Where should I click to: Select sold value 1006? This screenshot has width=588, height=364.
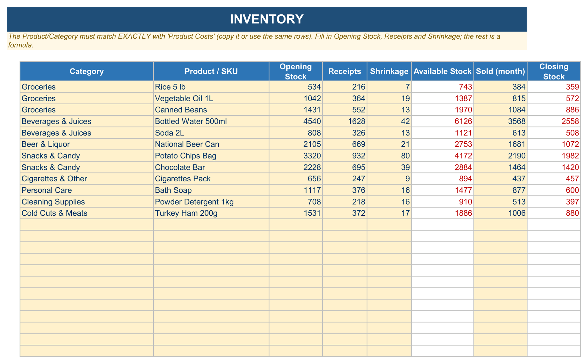pos(500,213)
